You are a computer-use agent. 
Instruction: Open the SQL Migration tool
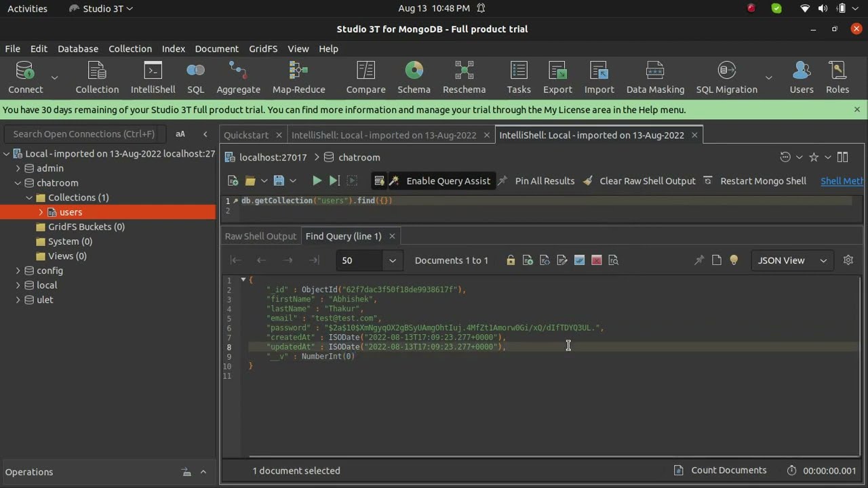click(726, 77)
